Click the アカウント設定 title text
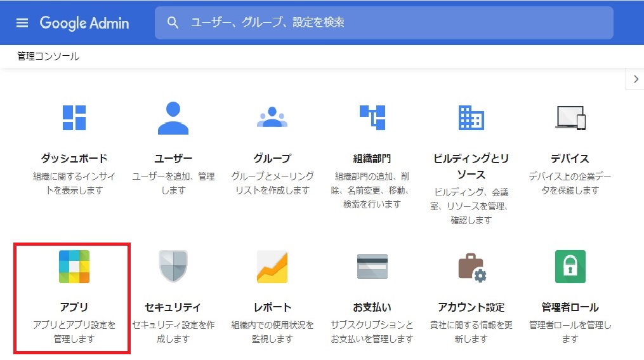The width and height of the screenshot is (644, 360). pyautogui.click(x=471, y=307)
